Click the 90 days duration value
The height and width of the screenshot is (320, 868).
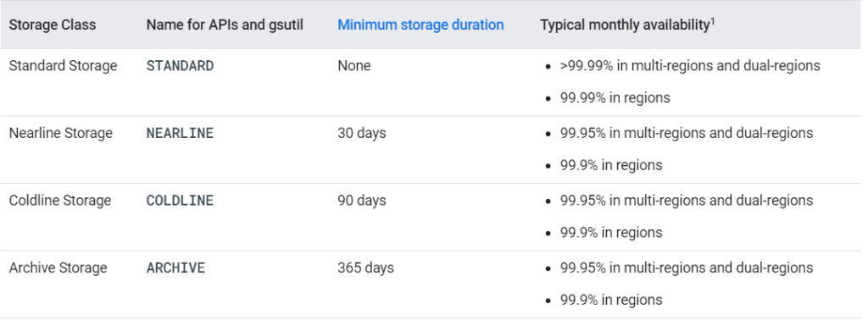[x=361, y=201]
